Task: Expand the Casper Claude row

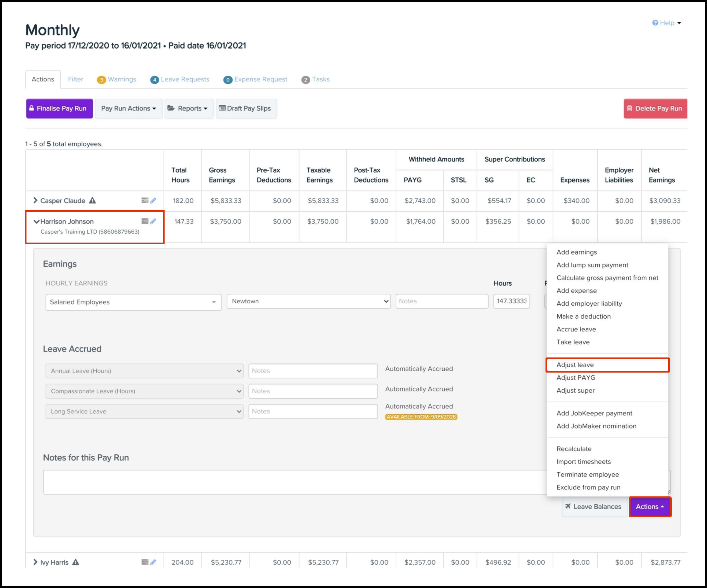Action: 35,200
